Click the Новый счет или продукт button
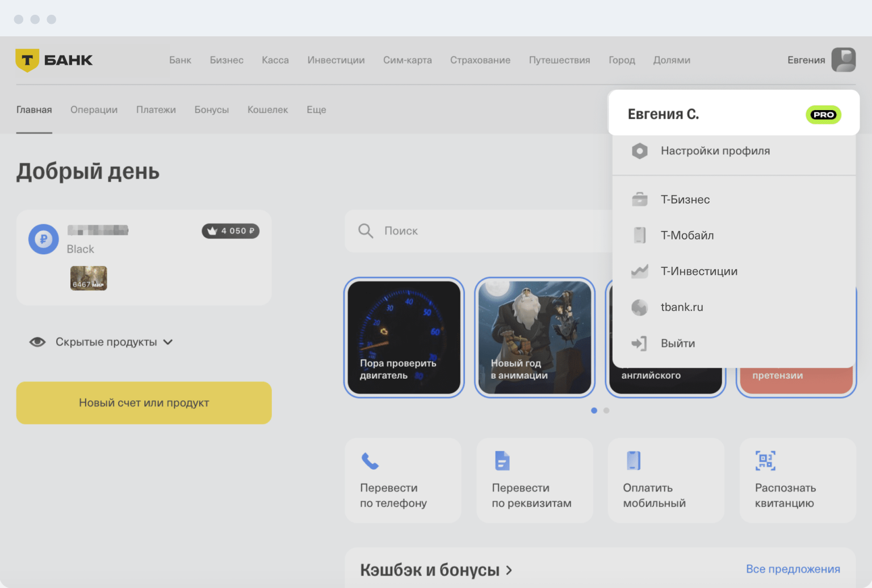 pos(144,403)
